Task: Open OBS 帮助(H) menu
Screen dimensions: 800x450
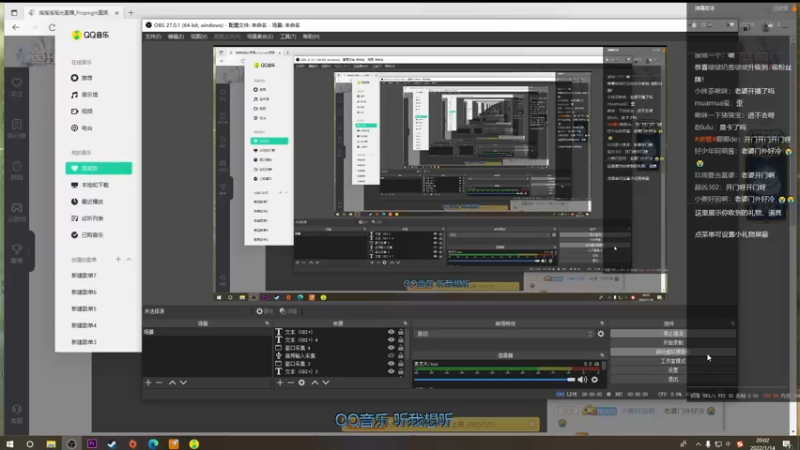Action: (311, 37)
